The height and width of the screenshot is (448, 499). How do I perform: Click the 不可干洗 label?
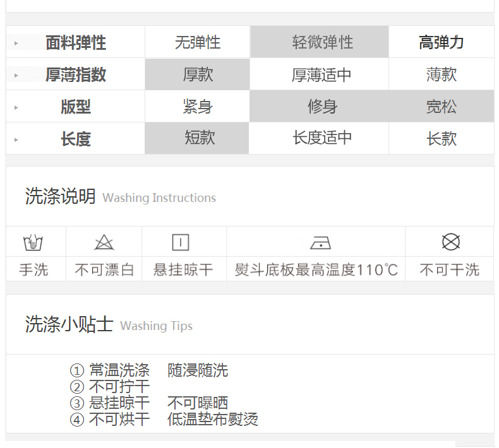pyautogui.click(x=450, y=269)
